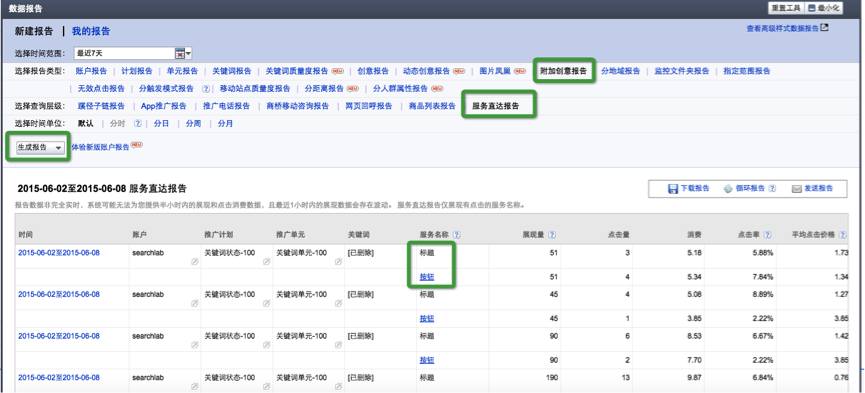Select 分地域报告 report type
865x393 pixels.
(x=621, y=71)
